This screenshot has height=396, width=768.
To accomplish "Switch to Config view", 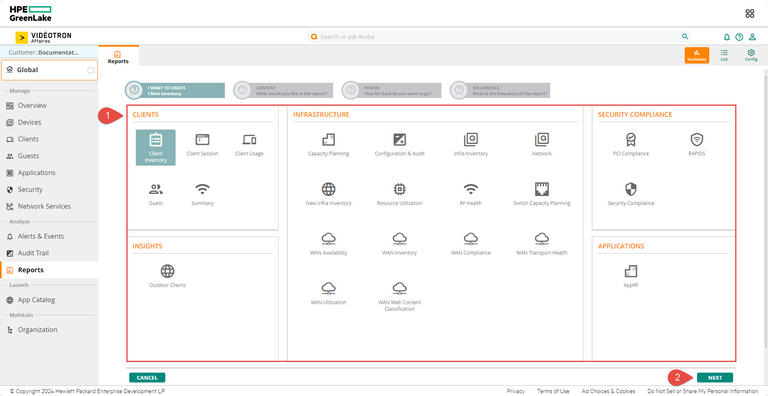I will [x=751, y=55].
